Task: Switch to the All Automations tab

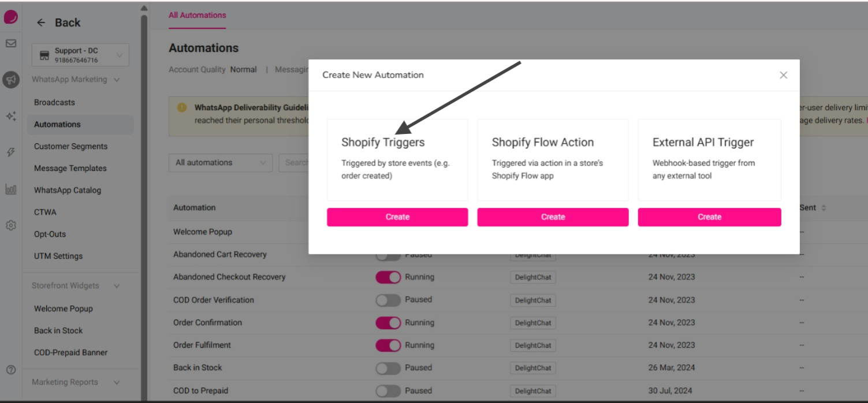Action: point(197,16)
